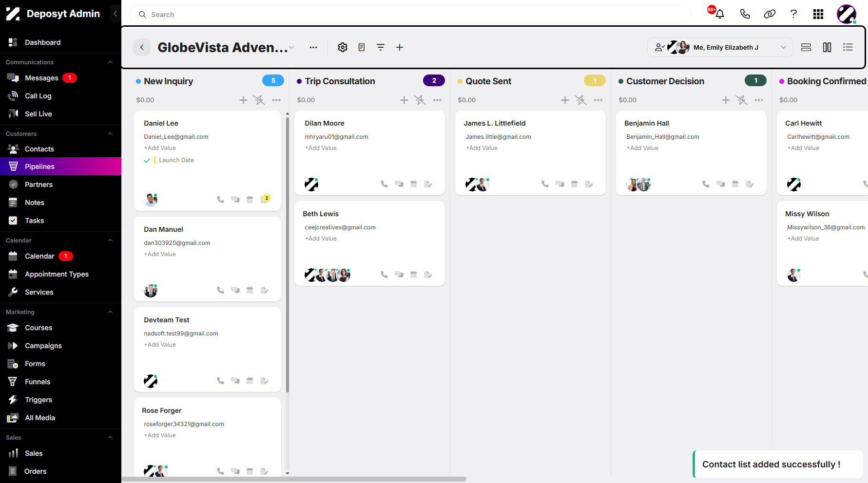868x483 pixels.
Task: Click the Search field
Action: click(410, 15)
